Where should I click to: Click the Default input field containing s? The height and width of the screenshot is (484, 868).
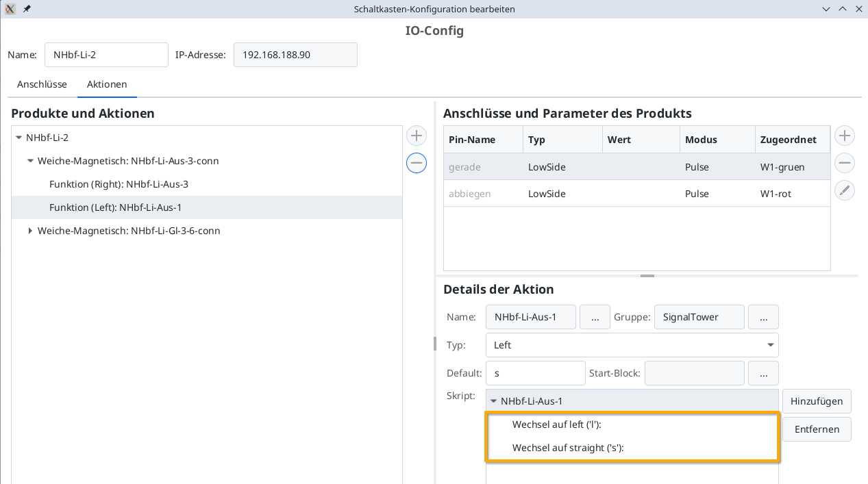point(535,373)
